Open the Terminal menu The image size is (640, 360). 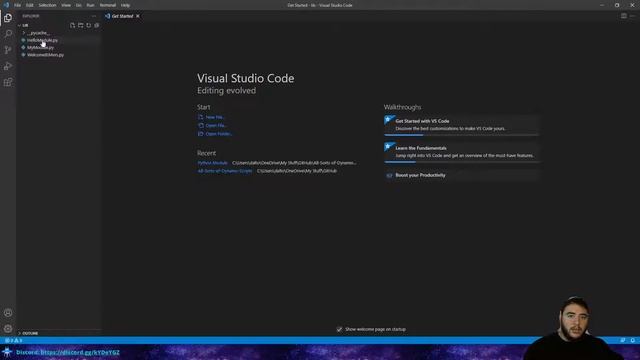click(108, 5)
